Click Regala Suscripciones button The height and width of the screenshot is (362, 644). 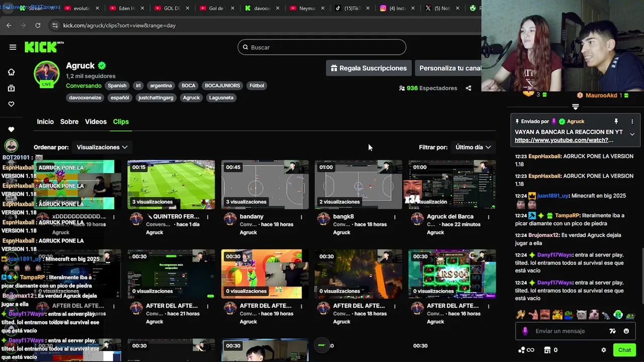(369, 68)
